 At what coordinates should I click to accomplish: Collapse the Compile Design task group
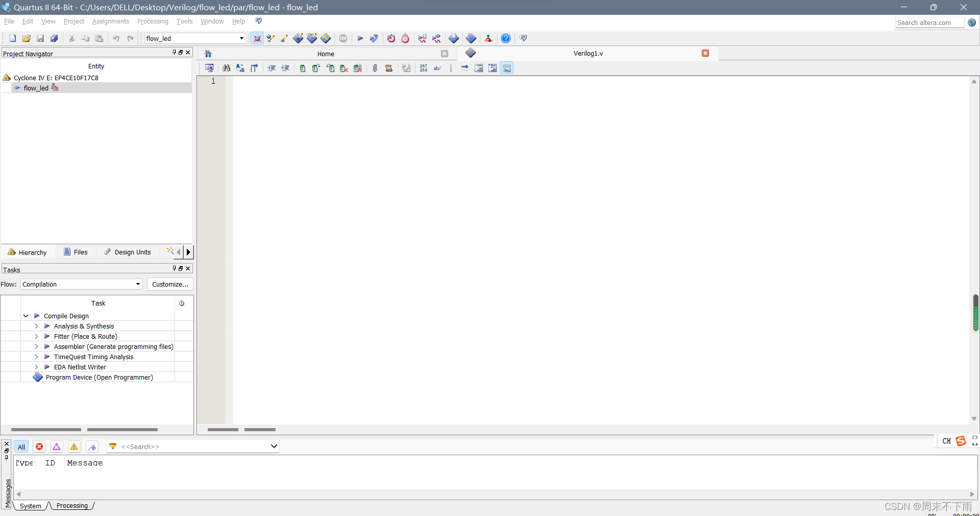pyautogui.click(x=26, y=316)
